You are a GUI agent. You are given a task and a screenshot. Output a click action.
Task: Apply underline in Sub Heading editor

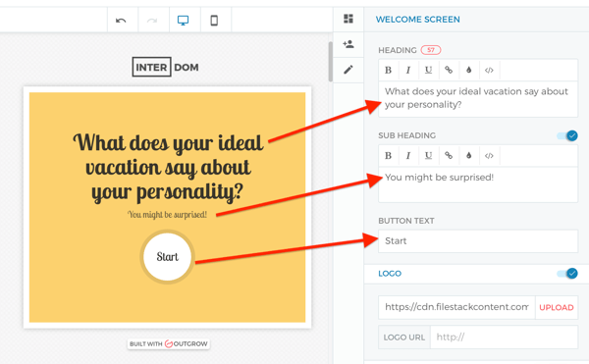428,156
